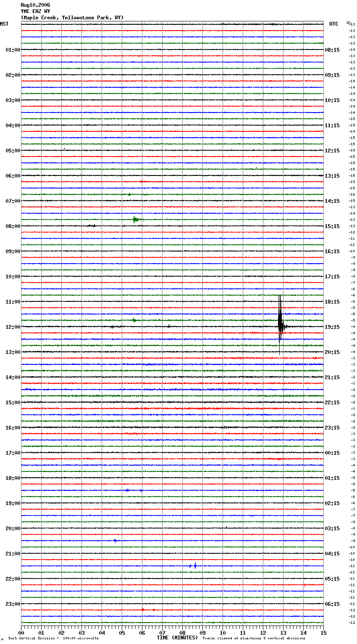Select the 15:00 MST row label

13,403
